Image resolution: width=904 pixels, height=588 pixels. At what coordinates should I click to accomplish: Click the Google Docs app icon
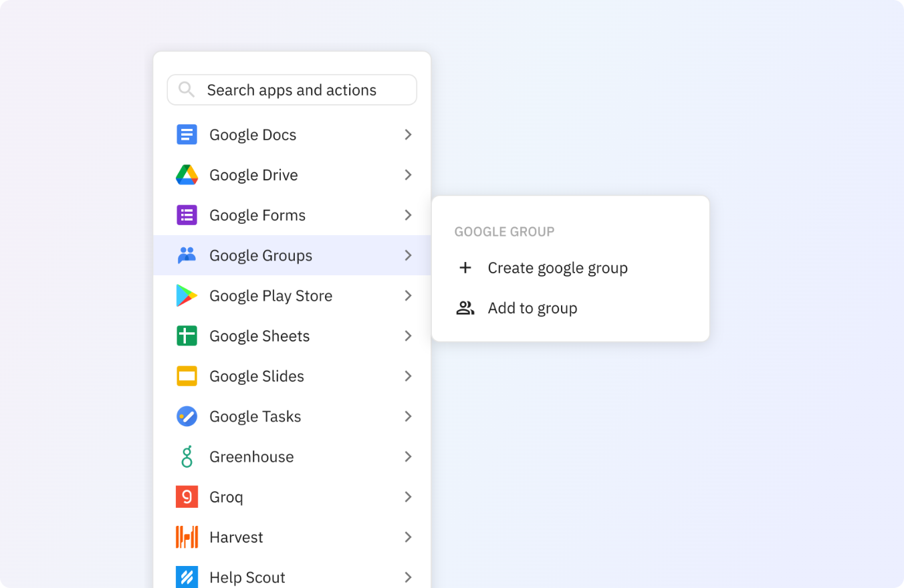[x=187, y=135]
